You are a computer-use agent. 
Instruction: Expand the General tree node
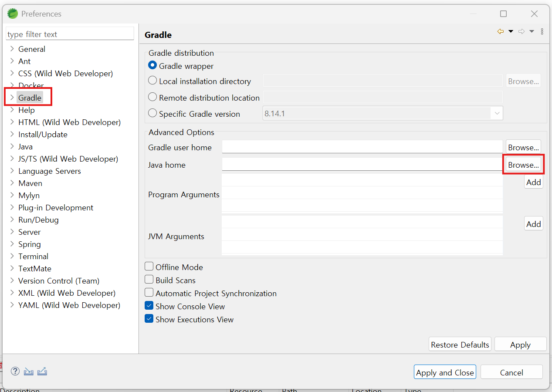click(x=12, y=49)
